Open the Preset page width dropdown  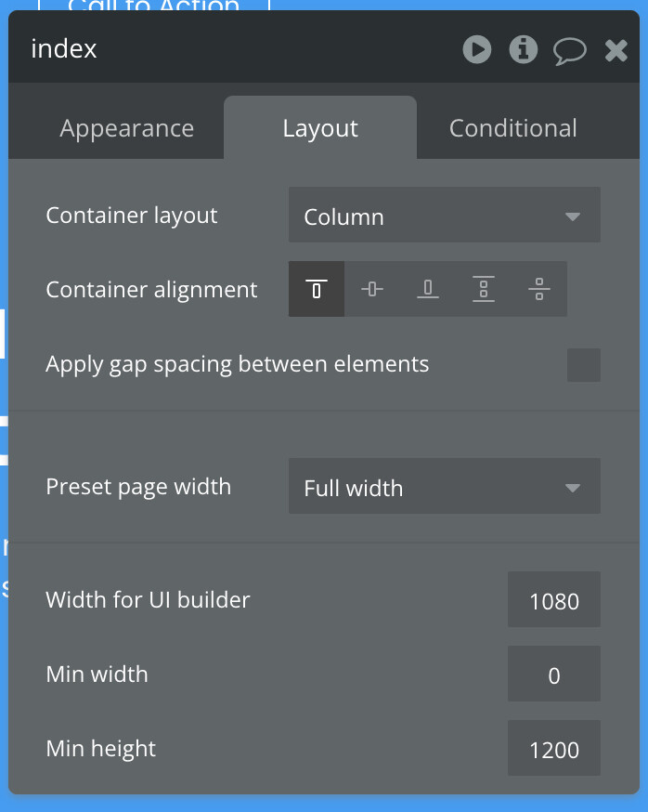click(x=445, y=488)
